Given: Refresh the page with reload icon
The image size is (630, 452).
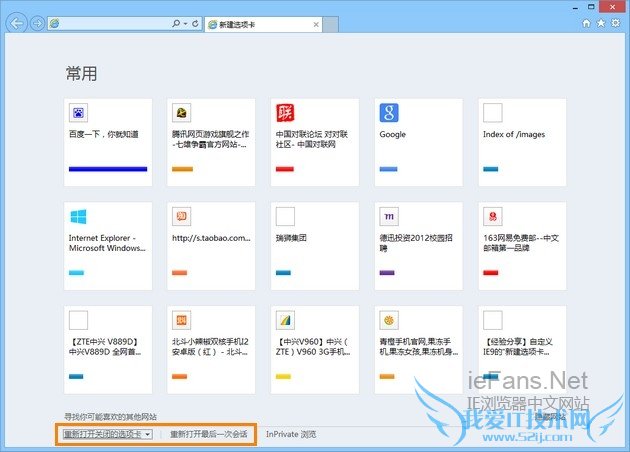Looking at the screenshot, I should pyautogui.click(x=195, y=24).
